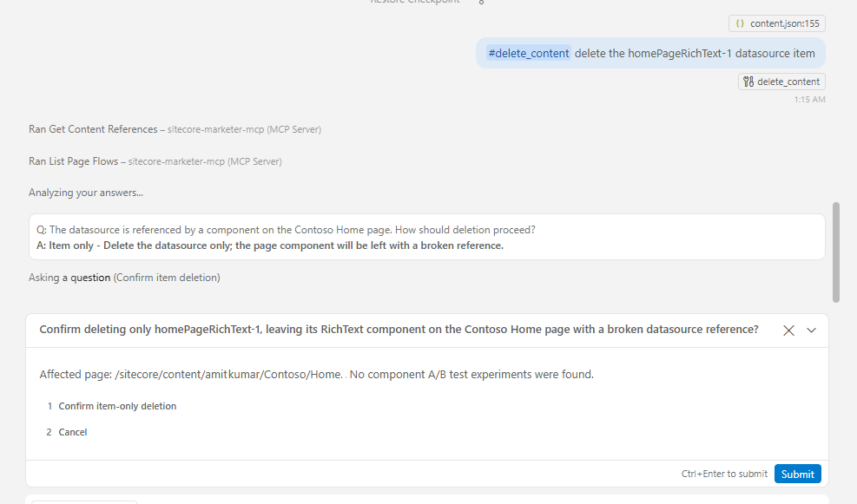This screenshot has height=504, width=857.
Task: Click the 1:15 AM timestamp
Action: [809, 100]
